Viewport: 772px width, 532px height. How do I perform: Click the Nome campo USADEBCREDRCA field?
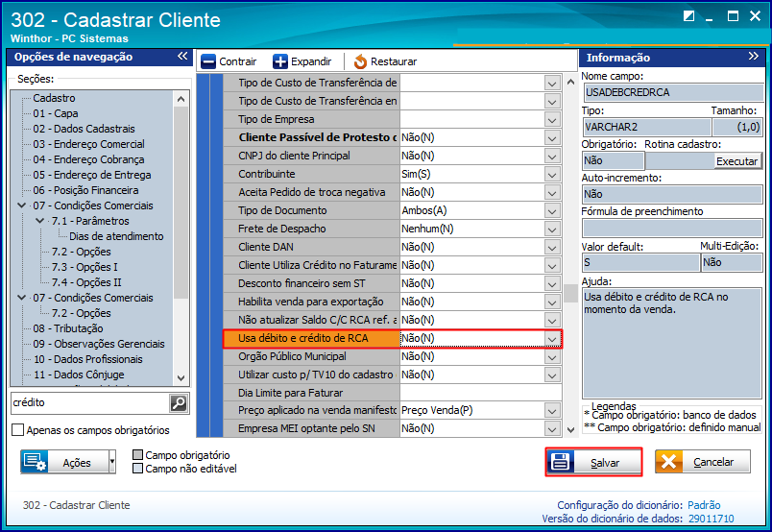[x=672, y=92]
